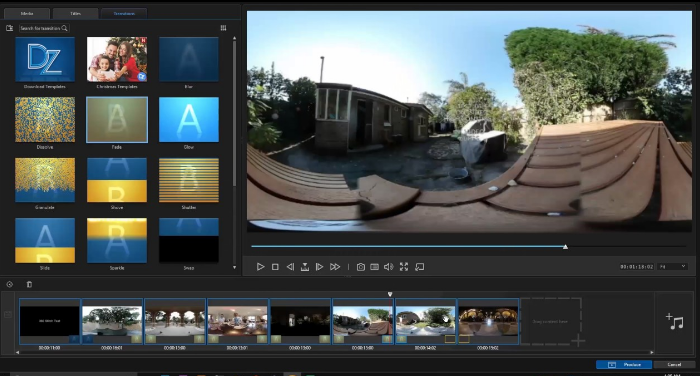The width and height of the screenshot is (700, 376).
Task: Take a snapshot with the camera icon
Action: click(x=361, y=267)
